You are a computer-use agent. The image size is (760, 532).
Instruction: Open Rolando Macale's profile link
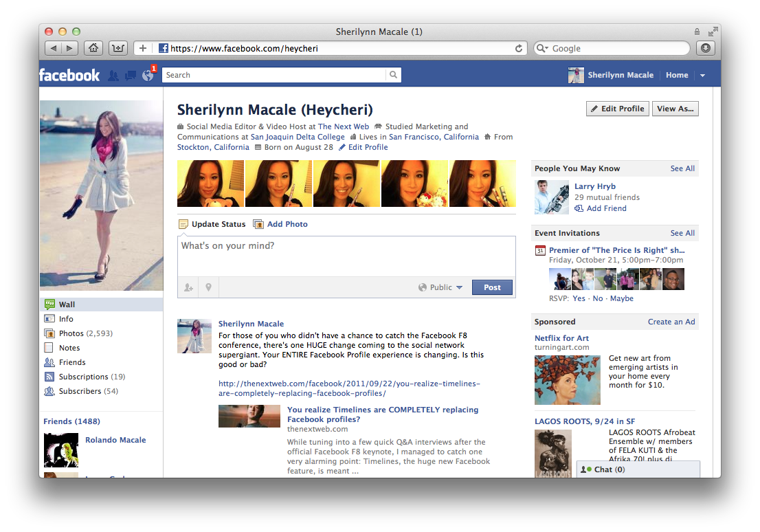pos(115,440)
